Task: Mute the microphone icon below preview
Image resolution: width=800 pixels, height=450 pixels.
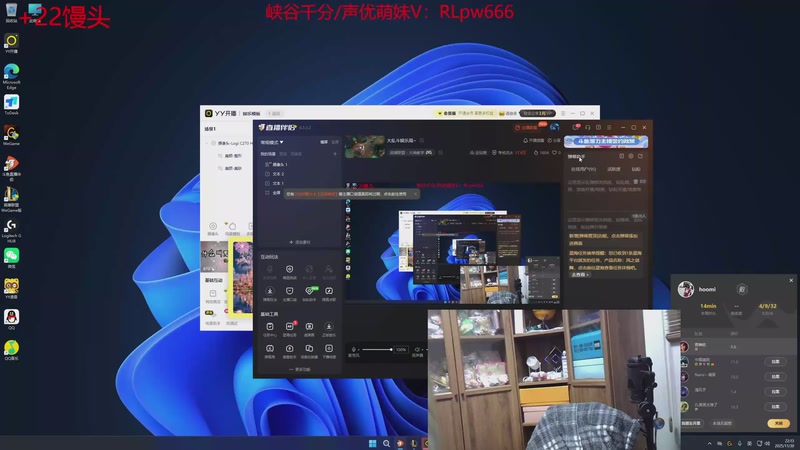Action: [354, 349]
